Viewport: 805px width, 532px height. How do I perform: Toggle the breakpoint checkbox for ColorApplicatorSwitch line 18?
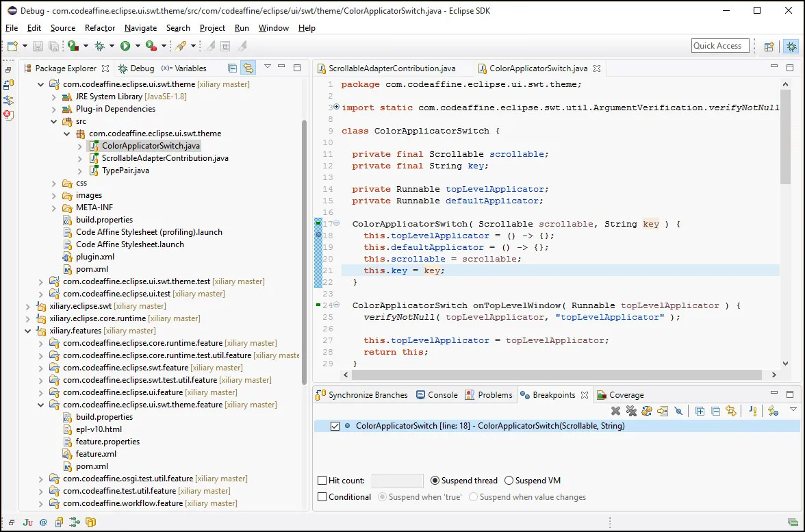334,425
